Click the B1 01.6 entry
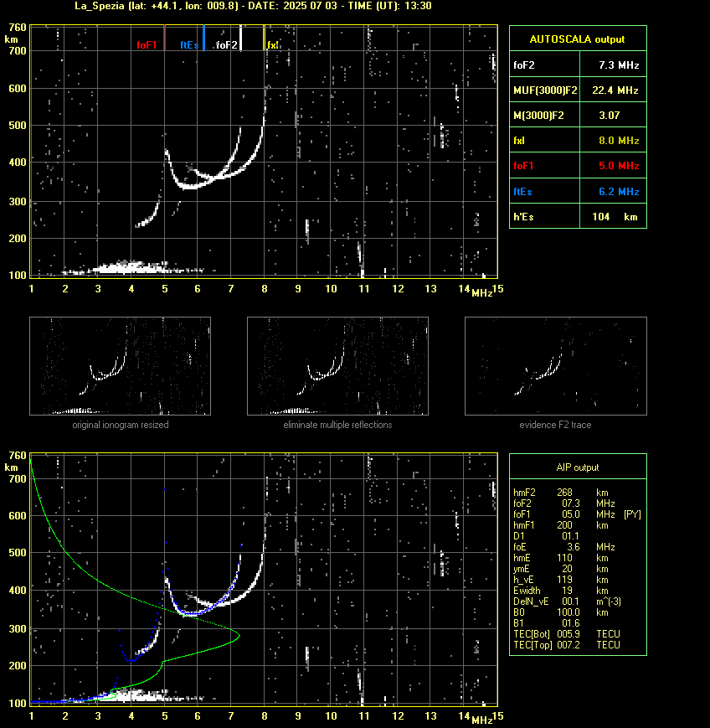This screenshot has height=728, width=710. click(547, 623)
